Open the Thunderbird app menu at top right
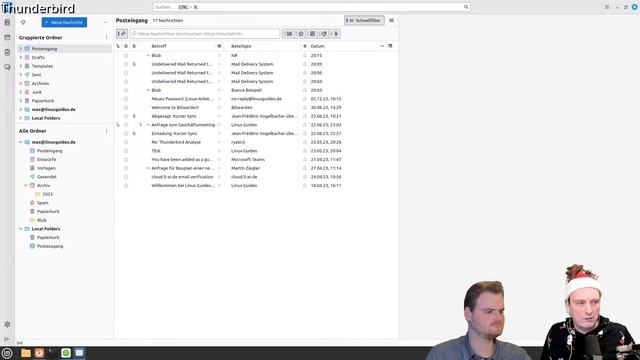Screen dimensions: 640x360 click(607, 7)
